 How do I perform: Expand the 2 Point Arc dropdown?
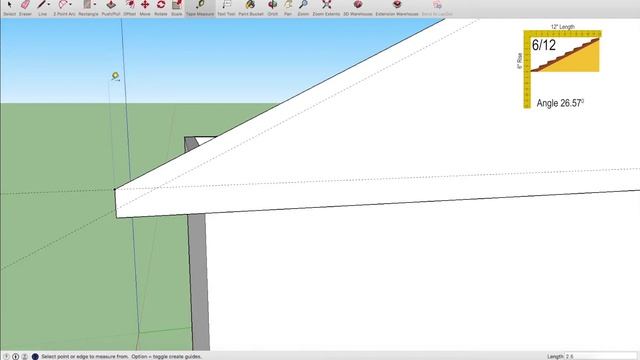[x=71, y=4]
